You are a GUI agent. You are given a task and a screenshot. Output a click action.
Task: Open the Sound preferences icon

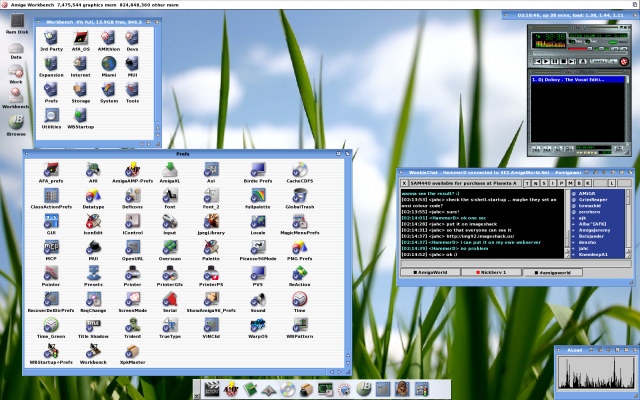(x=258, y=298)
